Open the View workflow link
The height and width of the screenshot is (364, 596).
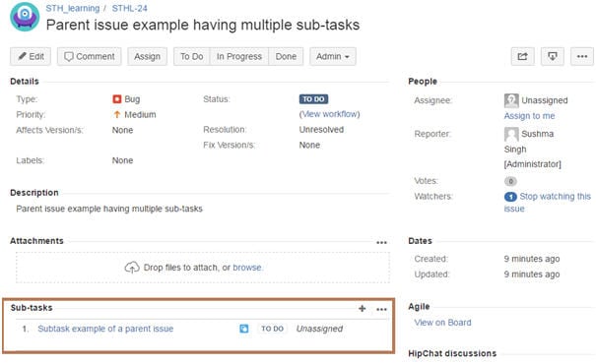coord(330,114)
